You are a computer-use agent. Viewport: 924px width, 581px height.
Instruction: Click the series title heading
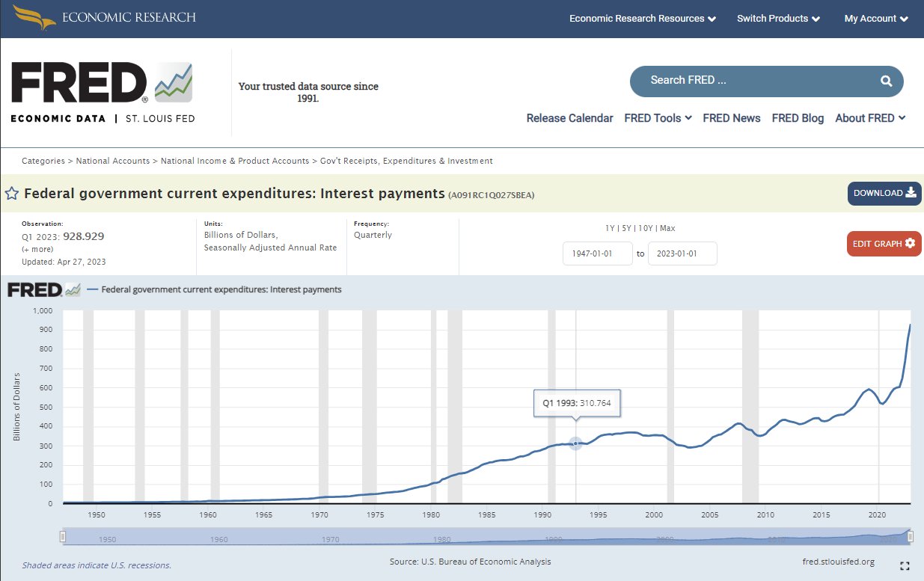(234, 194)
